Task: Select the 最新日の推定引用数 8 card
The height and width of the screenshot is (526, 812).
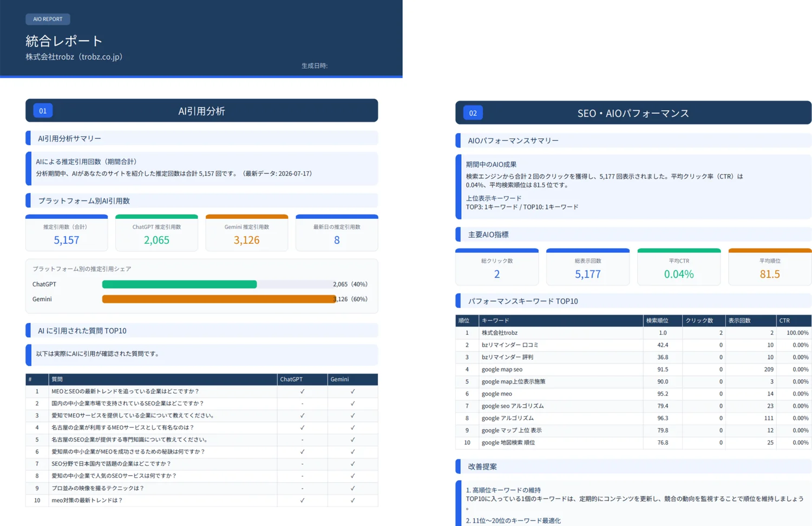Action: click(337, 233)
